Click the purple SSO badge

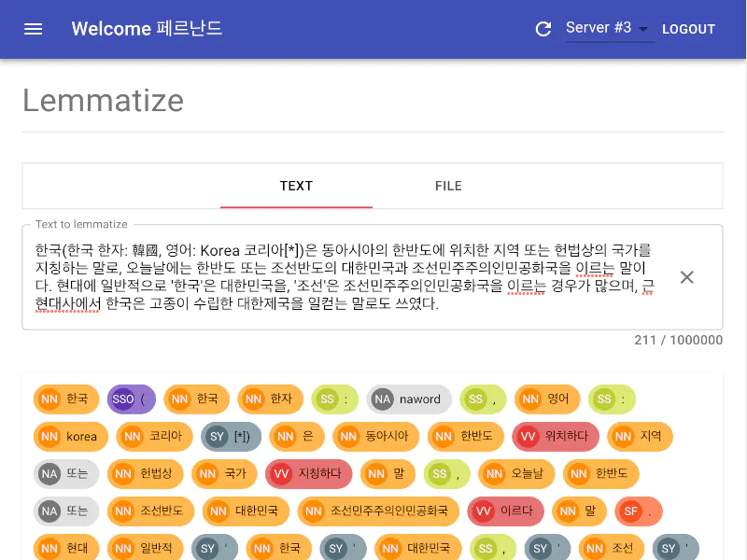tap(122, 399)
